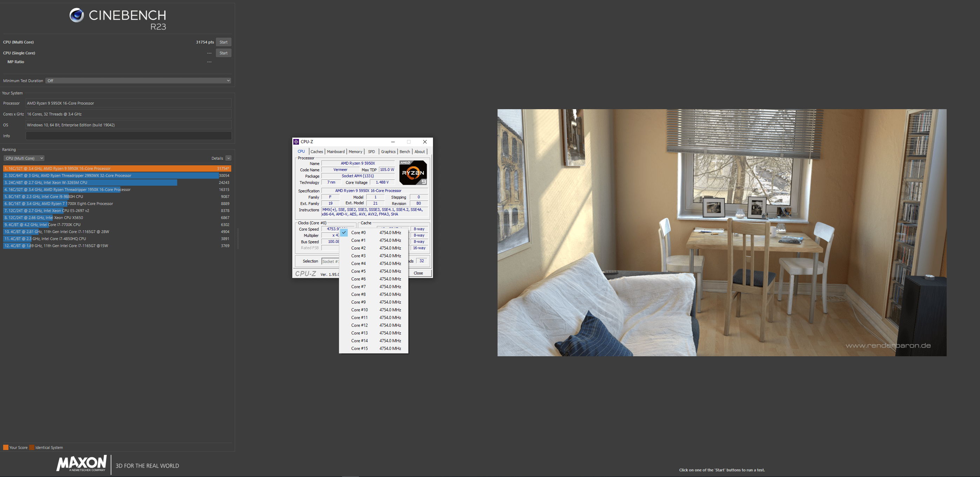Select Core #0 in the core menu
The width and height of the screenshot is (980, 477).
(x=374, y=233)
